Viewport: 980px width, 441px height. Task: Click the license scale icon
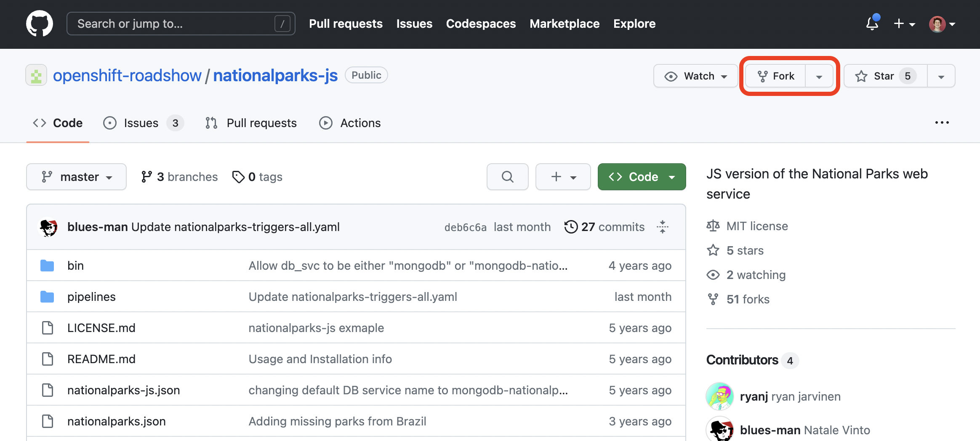[x=713, y=226]
